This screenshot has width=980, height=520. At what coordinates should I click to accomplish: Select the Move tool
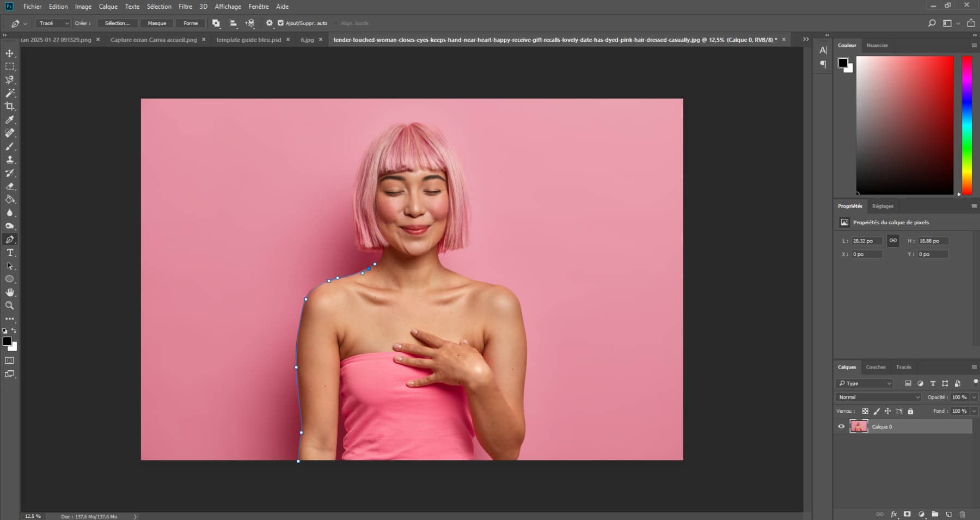point(10,53)
